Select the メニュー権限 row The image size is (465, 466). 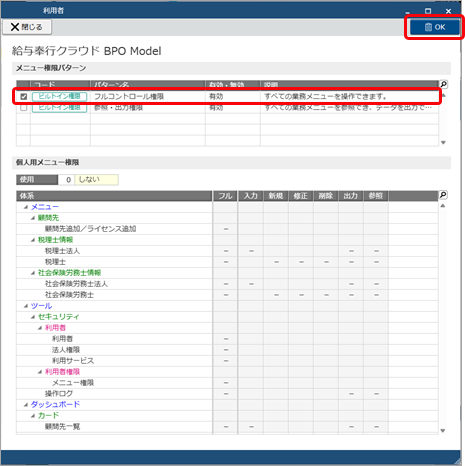[227, 383]
